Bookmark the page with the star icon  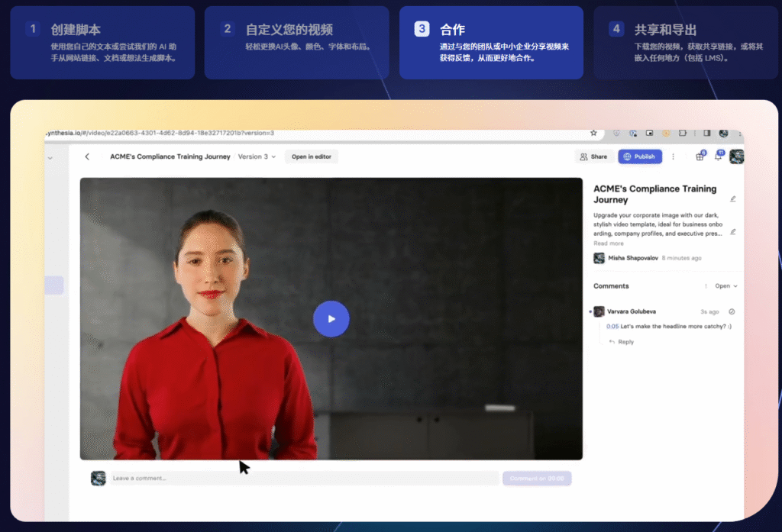point(593,133)
